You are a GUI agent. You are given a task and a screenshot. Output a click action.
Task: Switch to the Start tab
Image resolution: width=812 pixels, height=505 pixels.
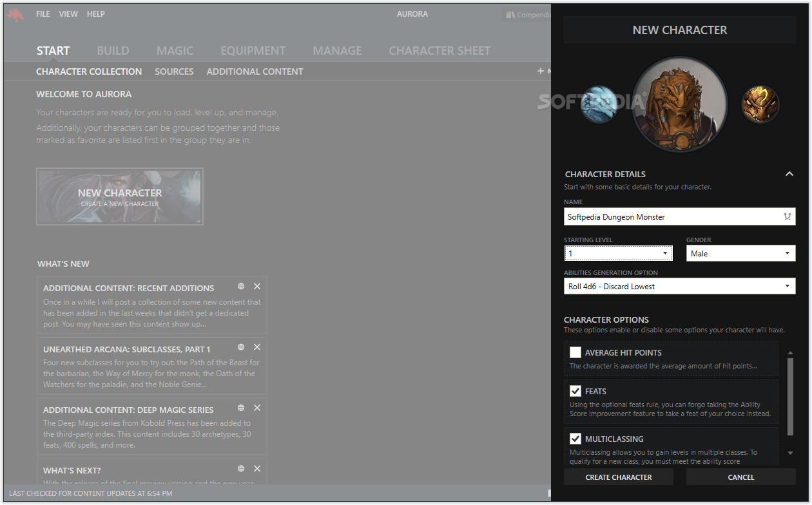53,51
